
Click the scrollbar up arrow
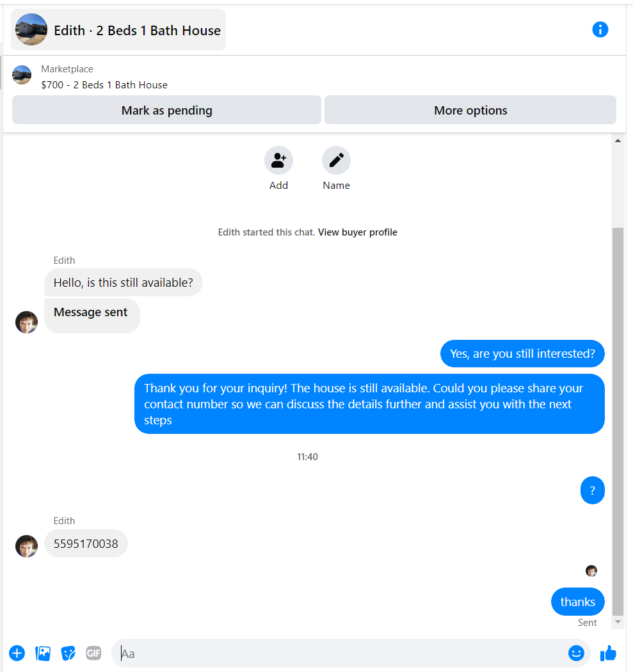pyautogui.click(x=618, y=141)
